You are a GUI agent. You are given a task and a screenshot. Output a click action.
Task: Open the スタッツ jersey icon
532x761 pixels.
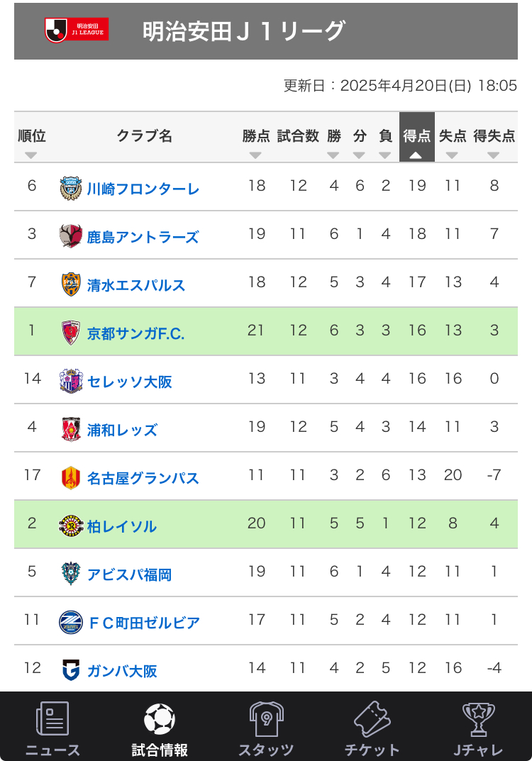266,718
